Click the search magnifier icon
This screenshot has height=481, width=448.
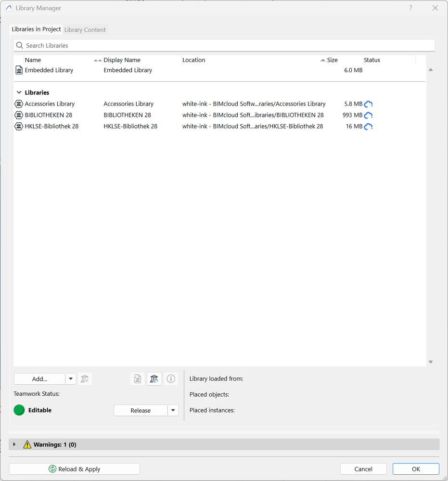click(x=20, y=45)
